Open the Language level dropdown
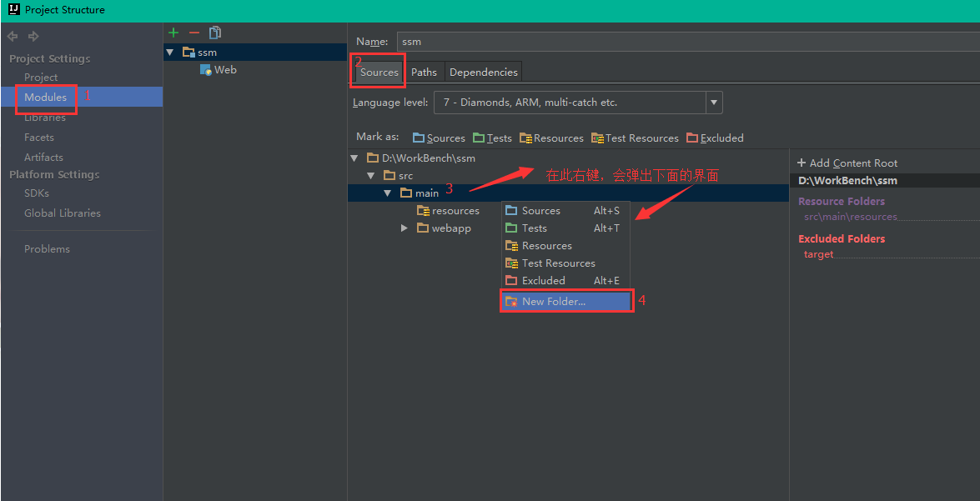This screenshot has width=980, height=501. point(714,103)
